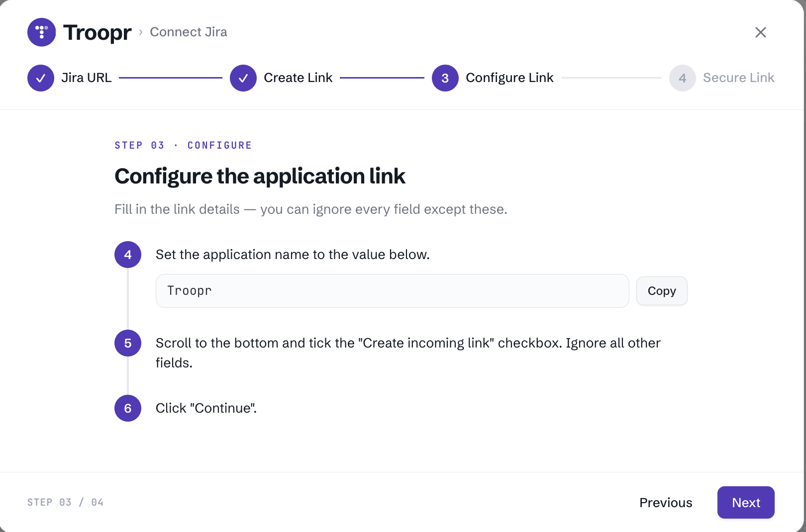Select the Configure Link step label
Viewport: 806px width, 532px height.
(x=509, y=78)
